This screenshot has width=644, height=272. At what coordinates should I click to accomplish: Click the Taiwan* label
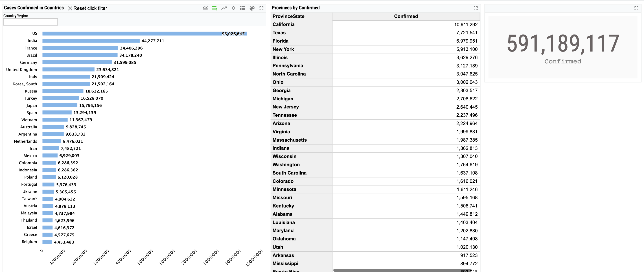click(x=29, y=199)
